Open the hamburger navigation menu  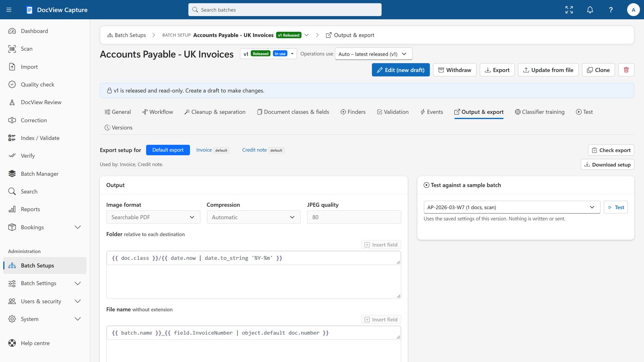[9, 10]
